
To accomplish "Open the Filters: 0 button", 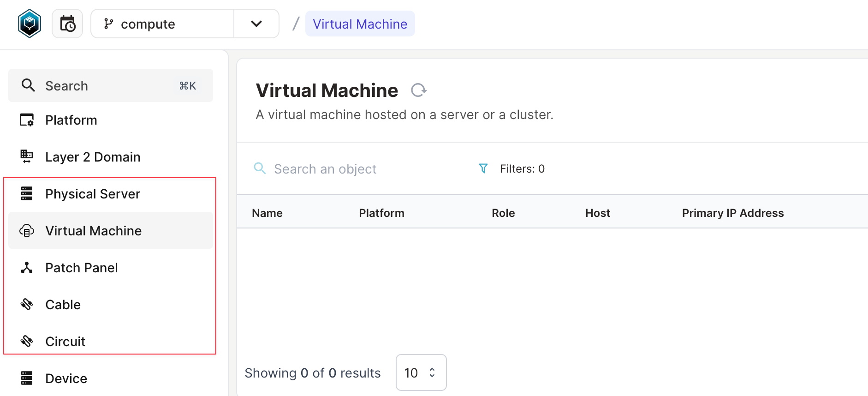I will [512, 169].
